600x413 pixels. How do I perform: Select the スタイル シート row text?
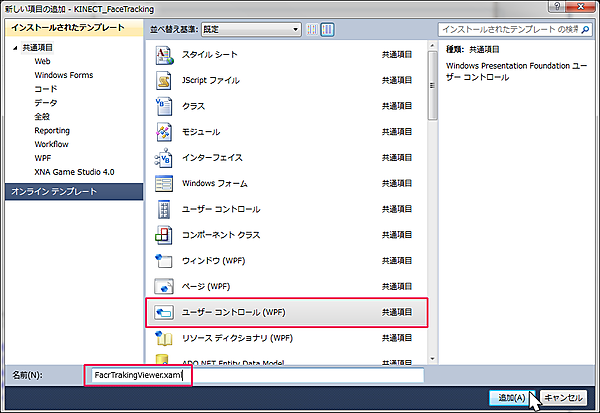point(210,55)
